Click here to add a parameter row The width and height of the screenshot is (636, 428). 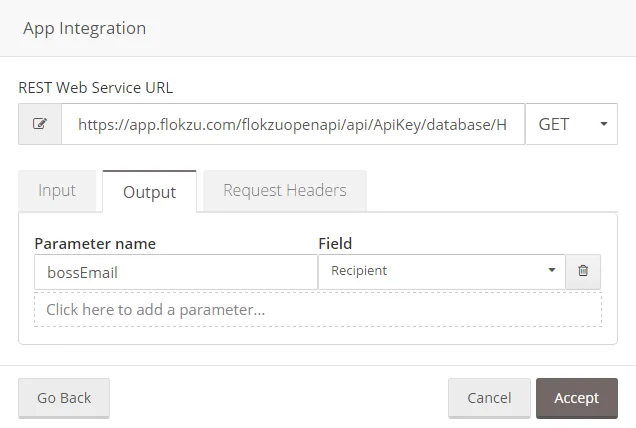click(318, 310)
